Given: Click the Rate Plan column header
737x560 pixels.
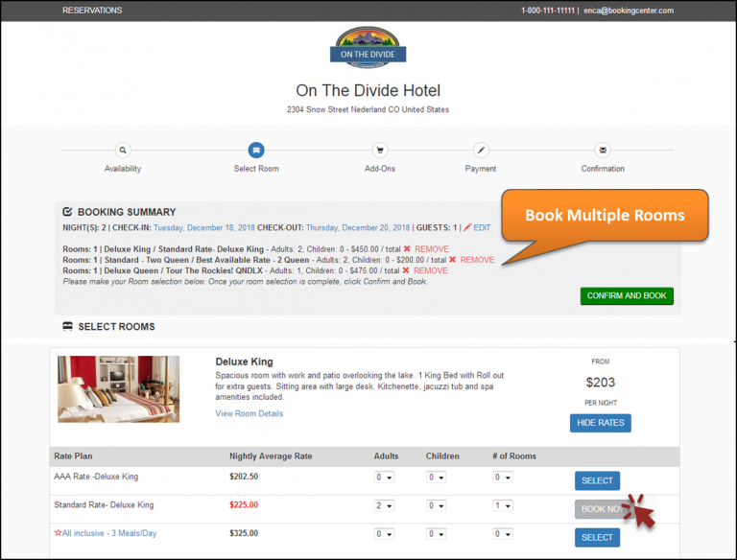Looking at the screenshot, I should click(x=73, y=456).
